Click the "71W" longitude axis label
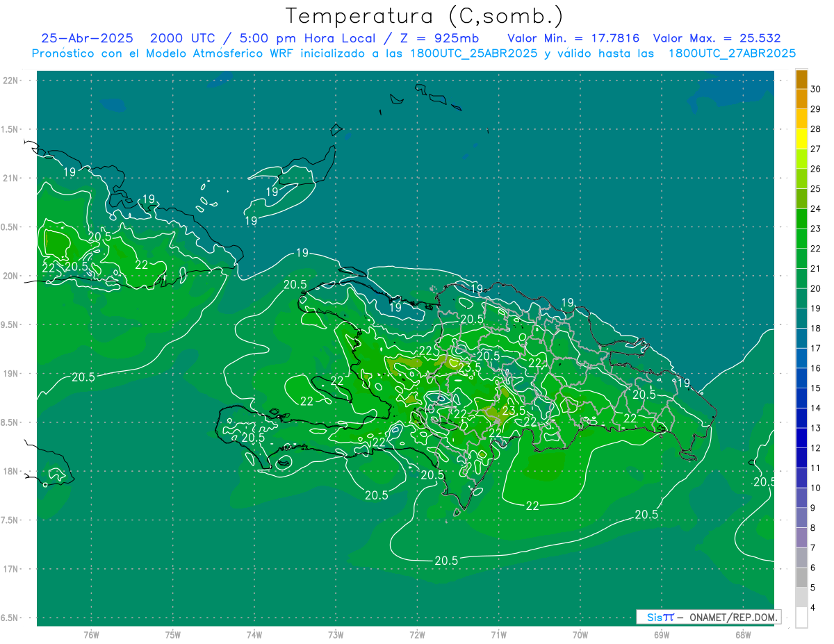834x644 pixels. 498,634
